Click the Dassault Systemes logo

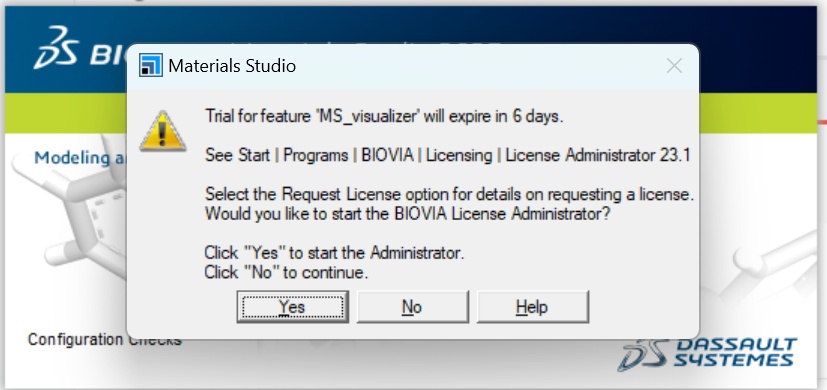(708, 353)
